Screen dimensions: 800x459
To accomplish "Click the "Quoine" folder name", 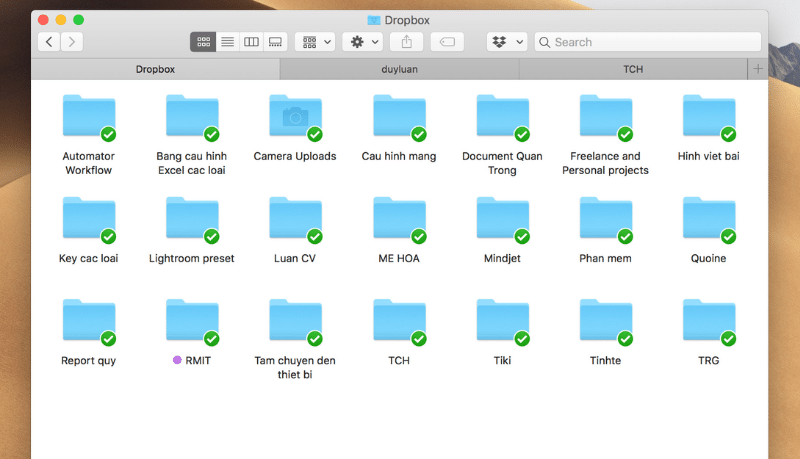I will [x=709, y=259].
